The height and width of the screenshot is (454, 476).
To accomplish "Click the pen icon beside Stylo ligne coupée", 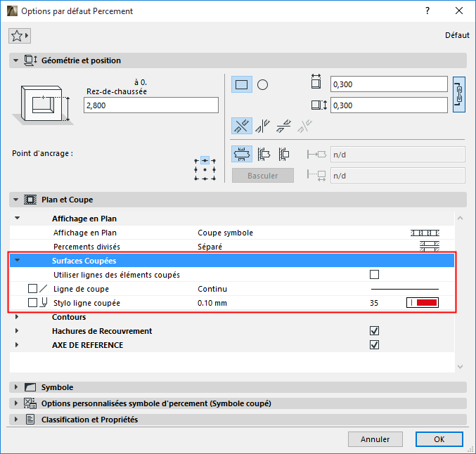I will [x=44, y=302].
